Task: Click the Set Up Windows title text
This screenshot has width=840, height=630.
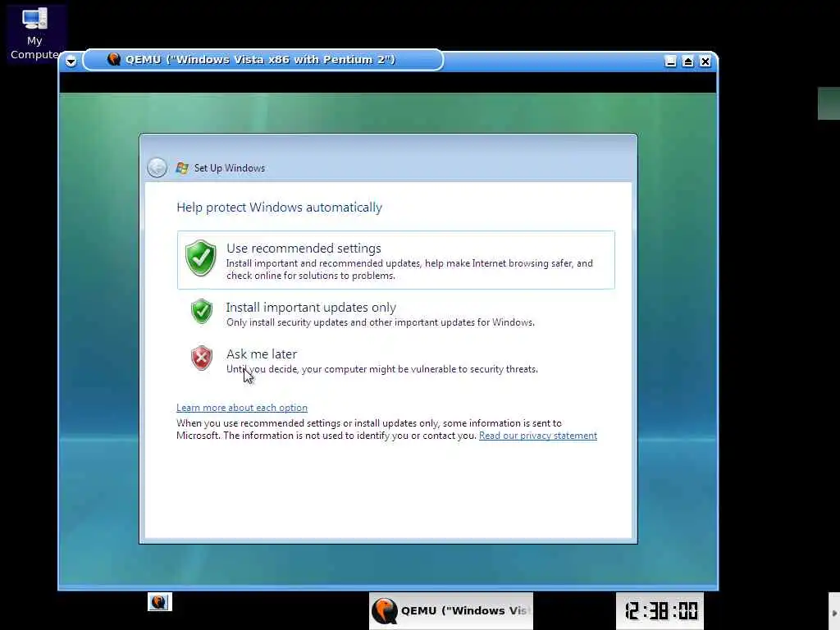Action: click(230, 167)
